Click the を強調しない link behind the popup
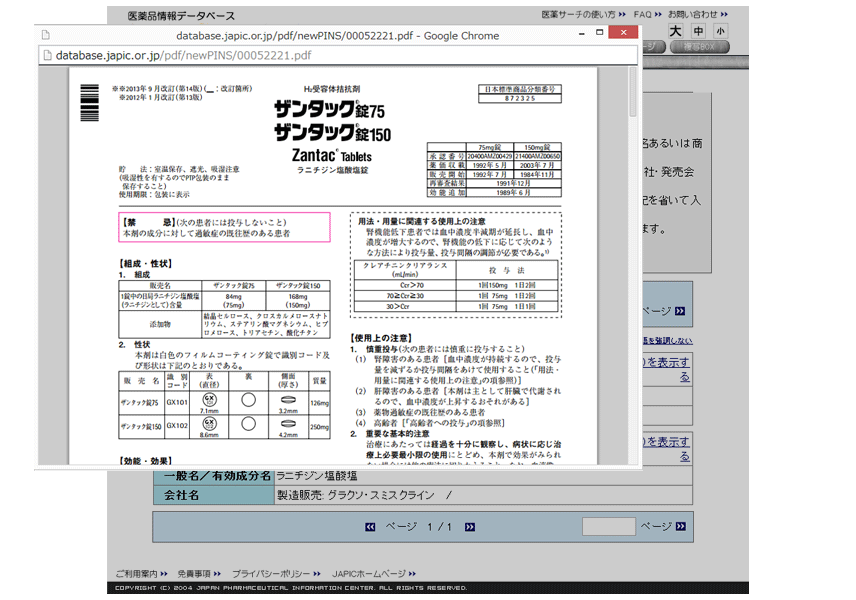This screenshot has width=856, height=600. (x=667, y=341)
